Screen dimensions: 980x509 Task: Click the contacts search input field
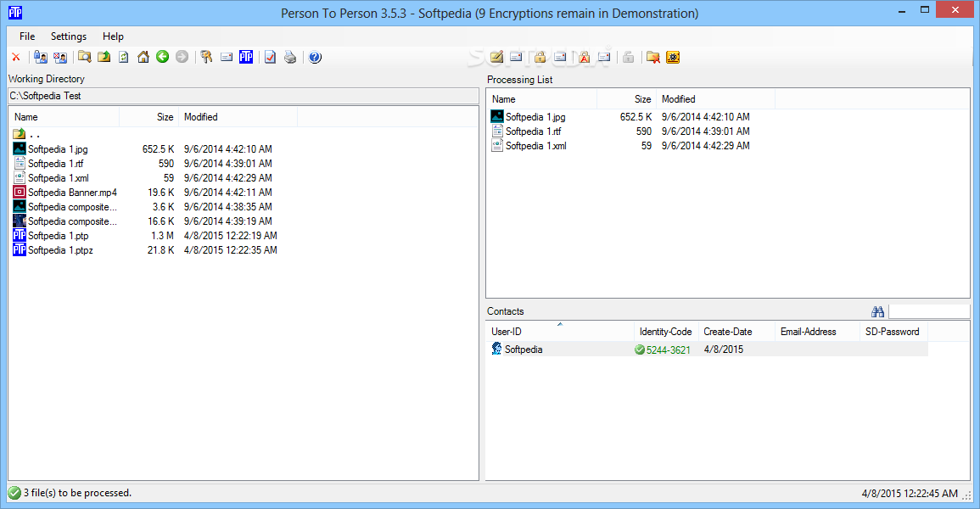pyautogui.click(x=929, y=311)
